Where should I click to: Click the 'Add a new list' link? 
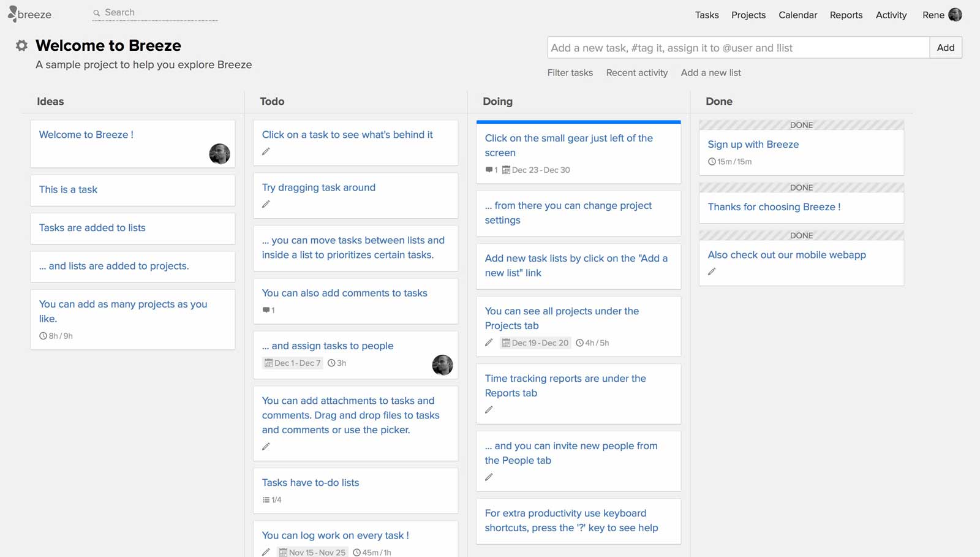tap(710, 72)
